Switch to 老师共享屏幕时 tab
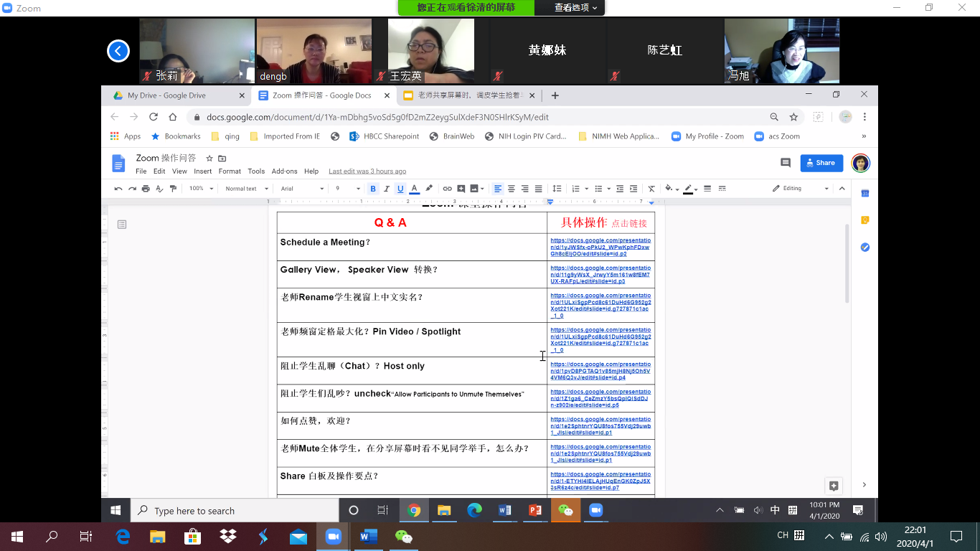 pos(468,95)
